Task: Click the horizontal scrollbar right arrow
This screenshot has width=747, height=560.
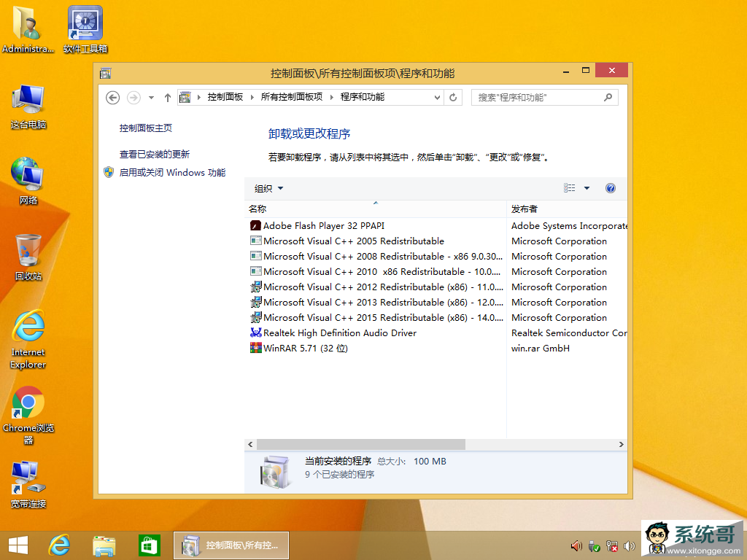Action: tap(622, 444)
